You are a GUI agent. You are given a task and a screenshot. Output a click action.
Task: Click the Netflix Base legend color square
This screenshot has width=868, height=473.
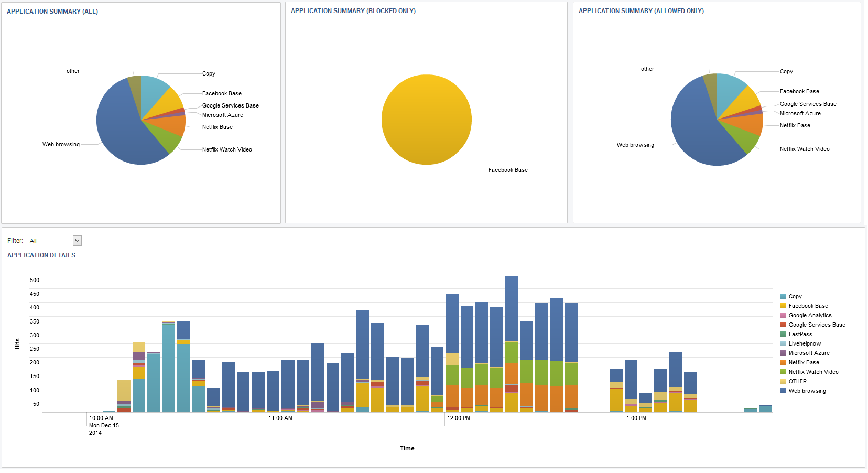point(784,362)
